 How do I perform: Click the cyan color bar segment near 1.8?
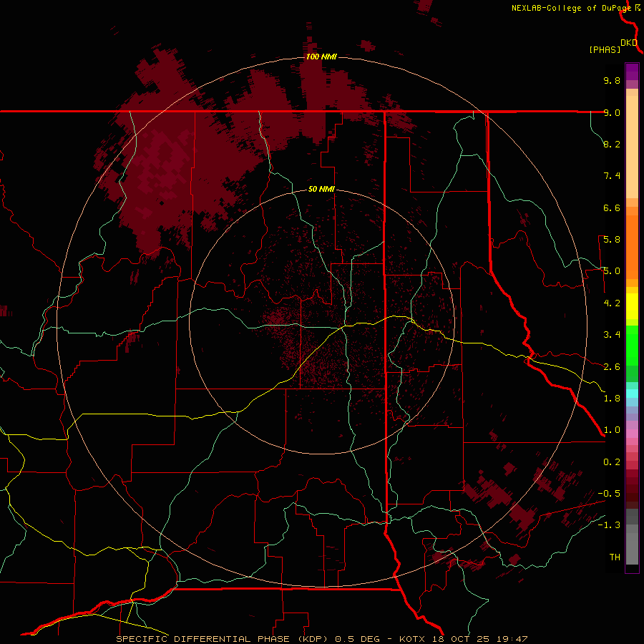[x=632, y=393]
